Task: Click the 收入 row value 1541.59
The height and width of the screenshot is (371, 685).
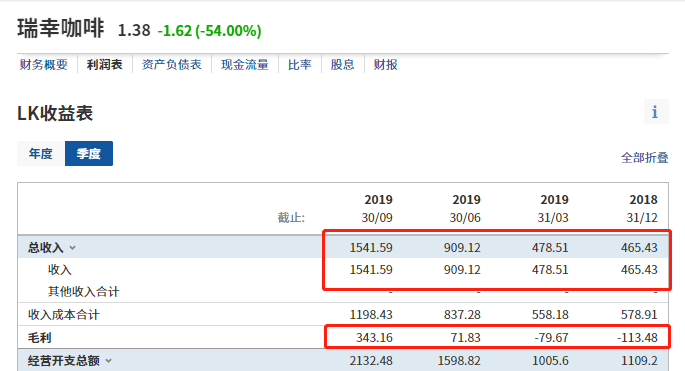Action: 371,270
